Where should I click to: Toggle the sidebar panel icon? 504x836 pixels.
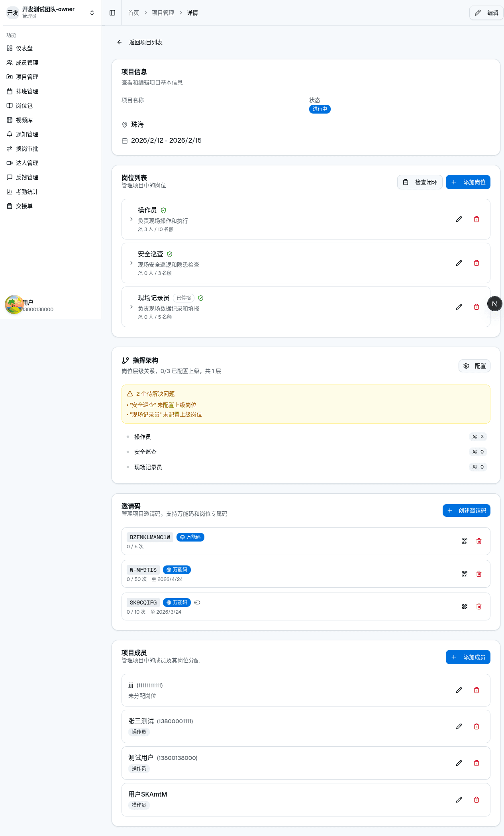[x=112, y=13]
